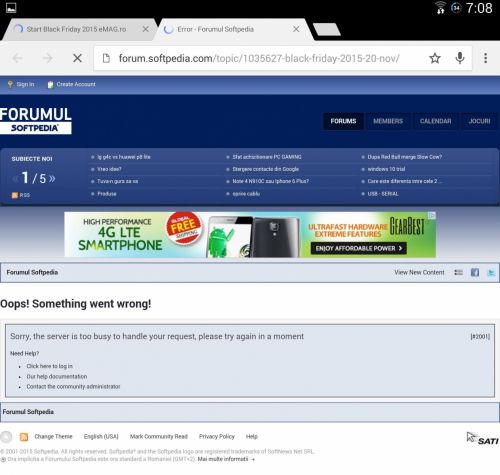Open the Facebook icon link
This screenshot has width=500, height=475.
point(475,272)
